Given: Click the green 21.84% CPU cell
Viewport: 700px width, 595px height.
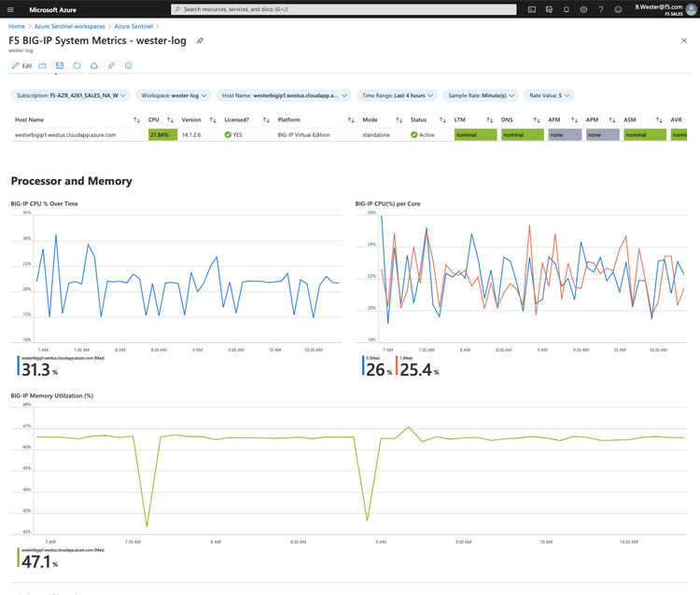Looking at the screenshot, I should pos(161,135).
